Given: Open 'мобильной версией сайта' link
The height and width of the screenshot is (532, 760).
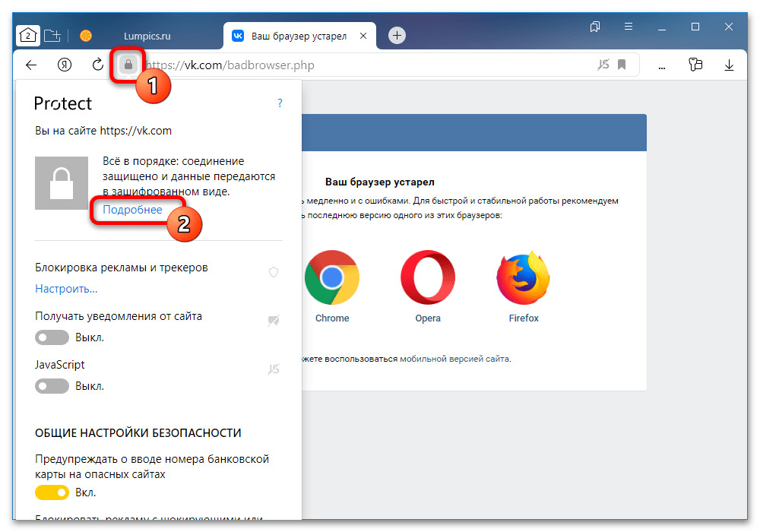Looking at the screenshot, I should pos(454,359).
